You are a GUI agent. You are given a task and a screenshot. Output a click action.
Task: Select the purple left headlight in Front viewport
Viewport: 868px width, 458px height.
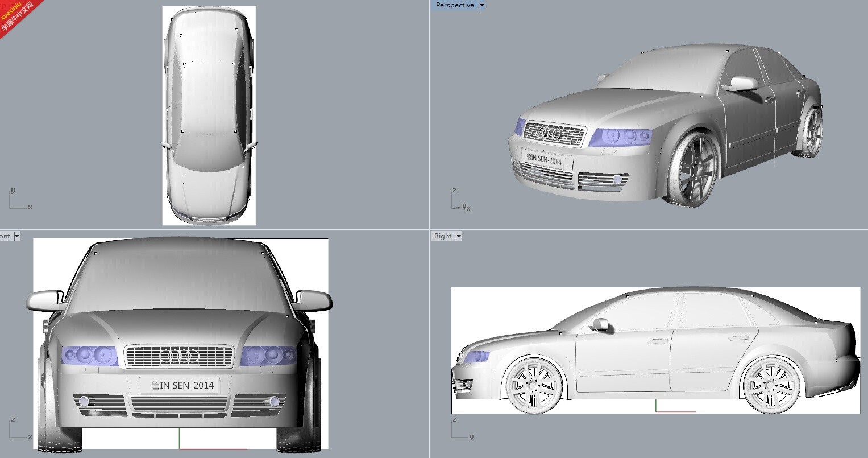90,356
